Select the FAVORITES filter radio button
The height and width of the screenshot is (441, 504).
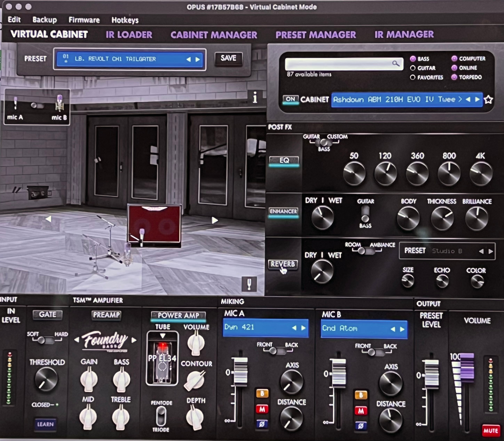[413, 77]
